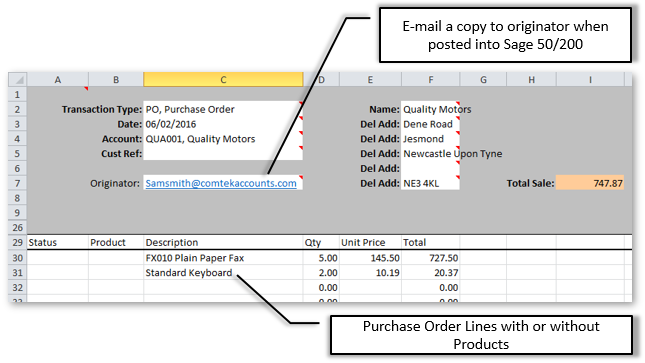Click the empty Cust Ref input cell
This screenshot has width=645, height=363.
223,154
